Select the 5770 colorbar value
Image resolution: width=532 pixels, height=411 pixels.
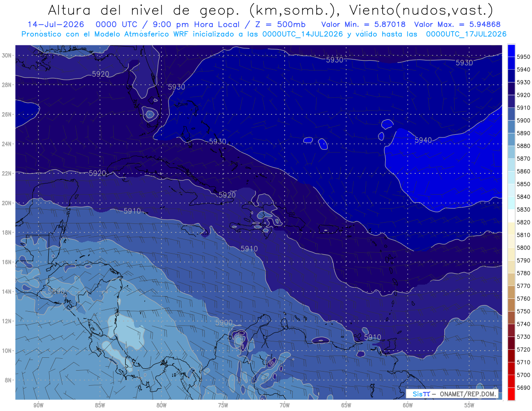point(524,286)
